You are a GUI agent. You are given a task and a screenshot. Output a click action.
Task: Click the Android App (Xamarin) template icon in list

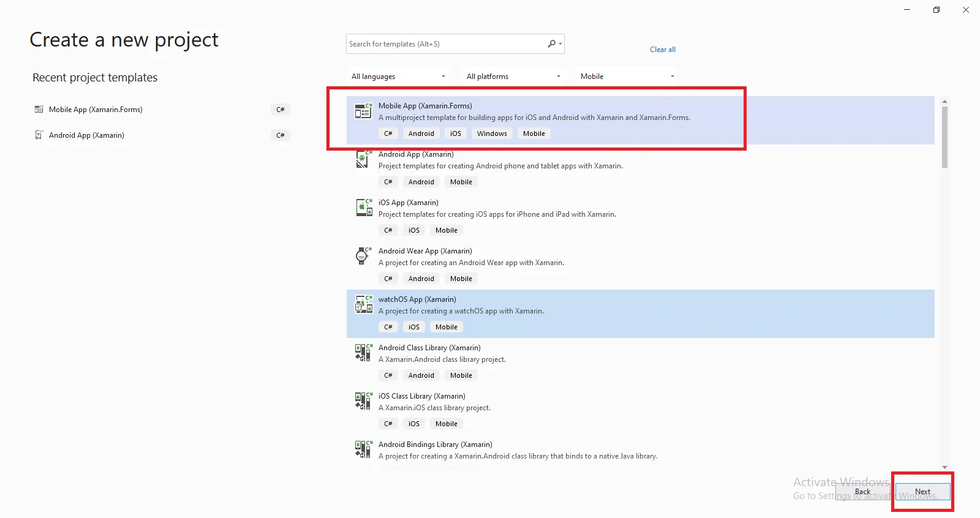(363, 159)
